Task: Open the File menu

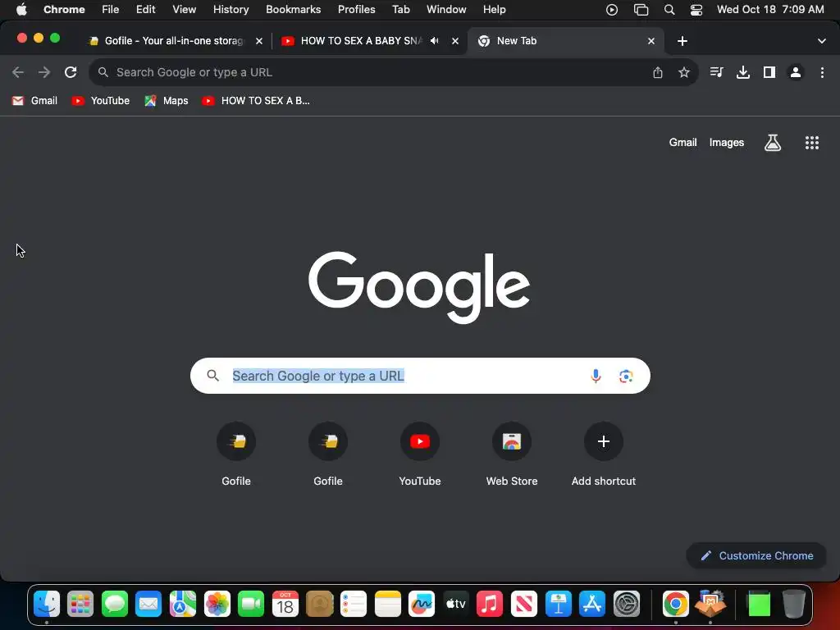Action: [x=111, y=10]
